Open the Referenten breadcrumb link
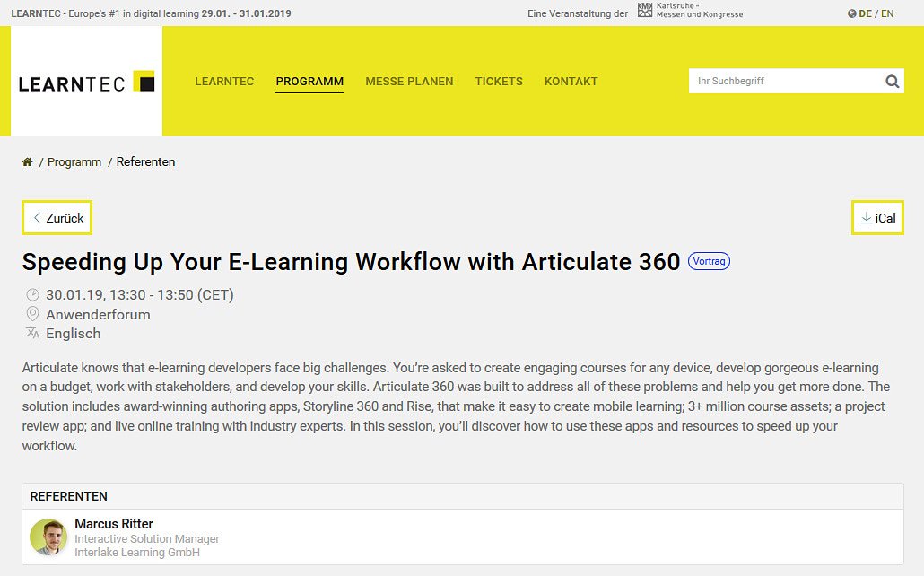The width and height of the screenshot is (924, 576). pos(145,161)
